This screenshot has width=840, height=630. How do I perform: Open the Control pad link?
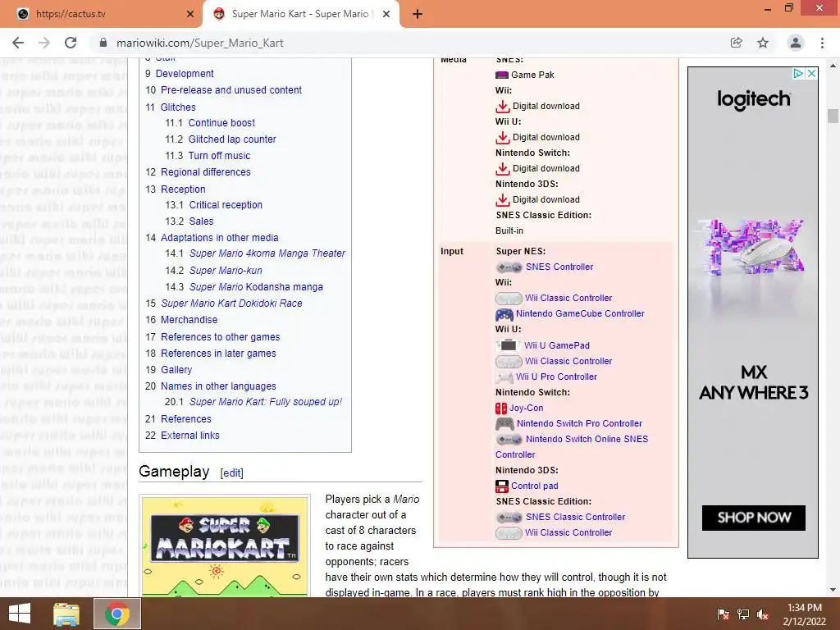tap(535, 486)
